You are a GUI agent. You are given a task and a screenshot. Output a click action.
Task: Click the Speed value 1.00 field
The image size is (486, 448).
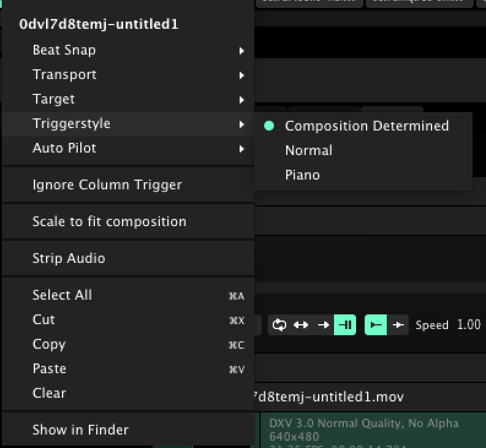[x=469, y=325]
